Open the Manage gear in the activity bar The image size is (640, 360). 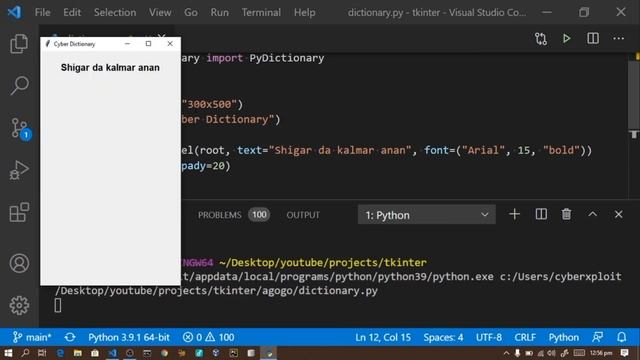[x=19, y=305]
